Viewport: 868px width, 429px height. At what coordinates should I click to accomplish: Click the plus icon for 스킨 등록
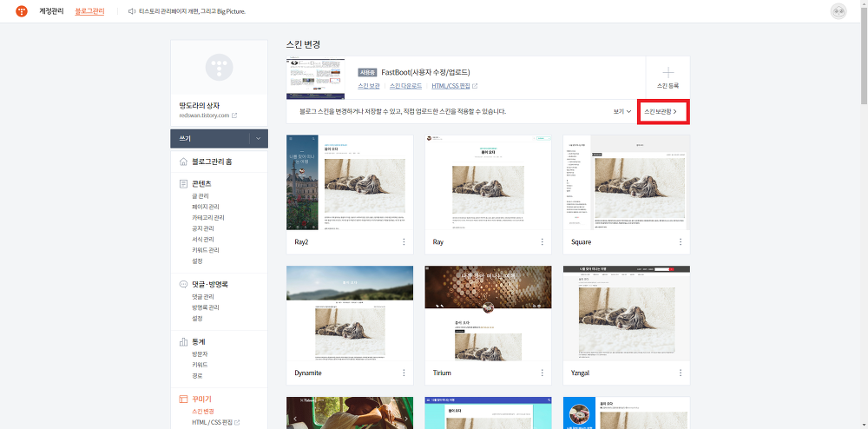point(668,73)
